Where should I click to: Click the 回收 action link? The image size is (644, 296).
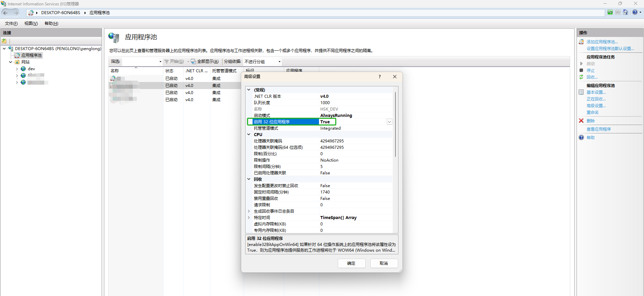coord(592,77)
